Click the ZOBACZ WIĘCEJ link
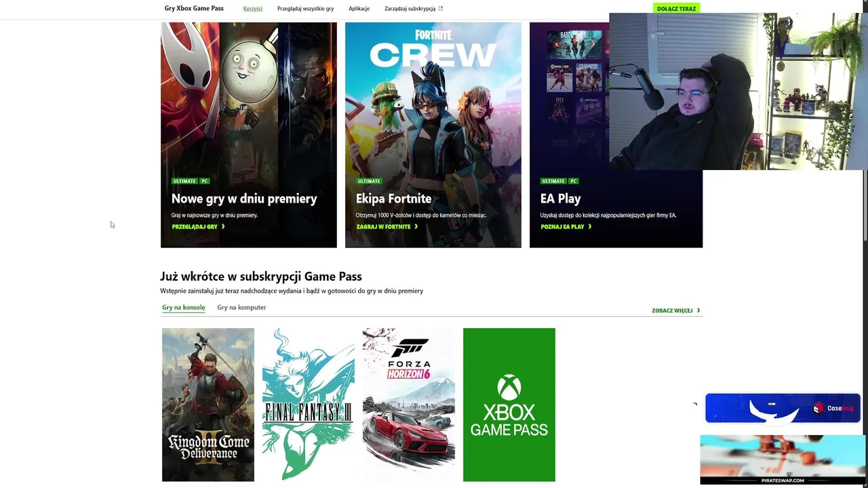Image resolution: width=868 pixels, height=488 pixels. tap(672, 310)
